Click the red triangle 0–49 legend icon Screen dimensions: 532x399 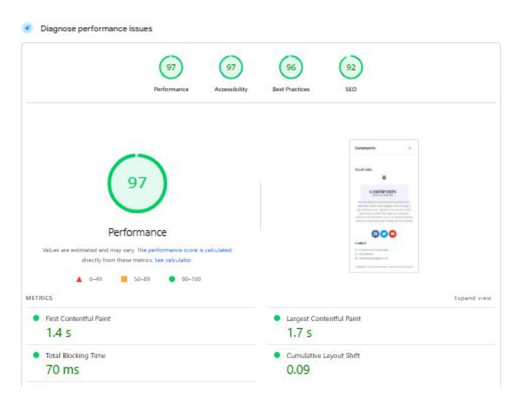coord(79,279)
